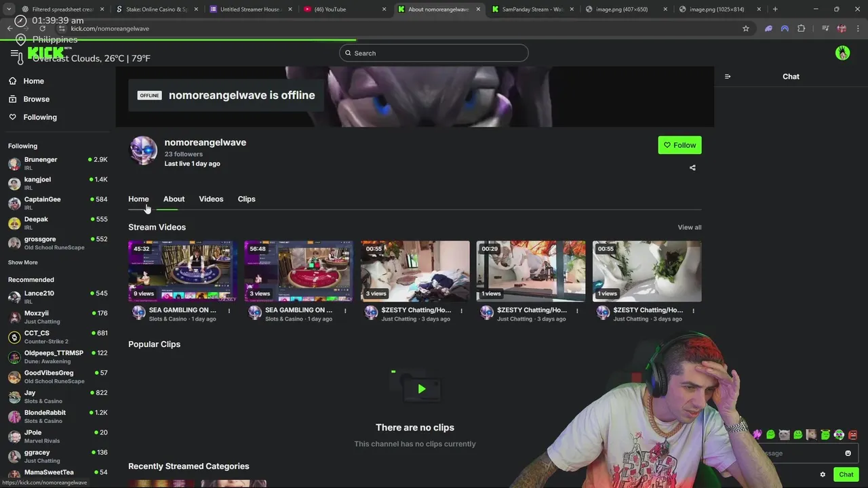Open Oldpeeps_TTRMSP recommended channel
The image size is (868, 488).
58,357
